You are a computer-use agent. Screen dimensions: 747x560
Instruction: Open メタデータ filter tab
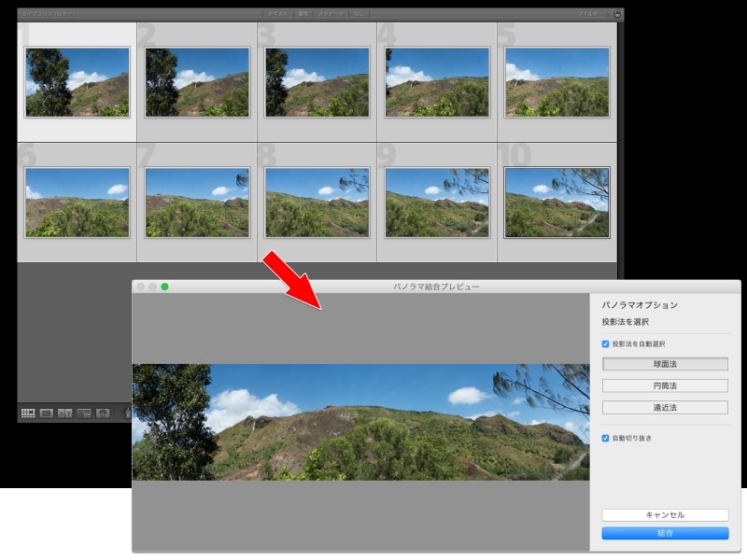tap(331, 14)
